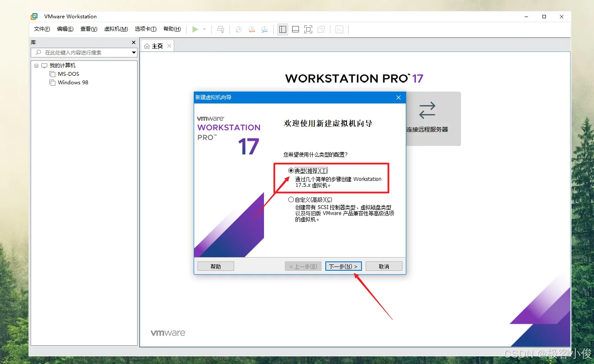Click the VMware Workstation title bar app icon
The height and width of the screenshot is (364, 594).
click(x=34, y=17)
